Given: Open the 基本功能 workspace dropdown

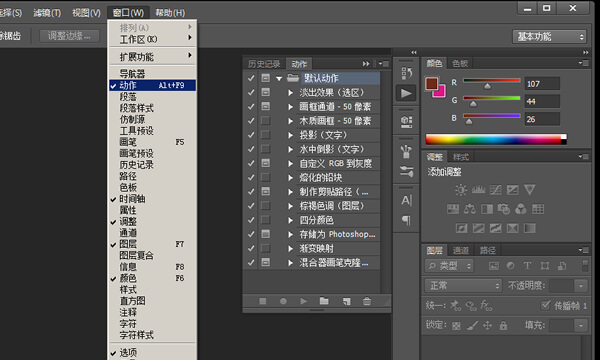Looking at the screenshot, I should [549, 37].
